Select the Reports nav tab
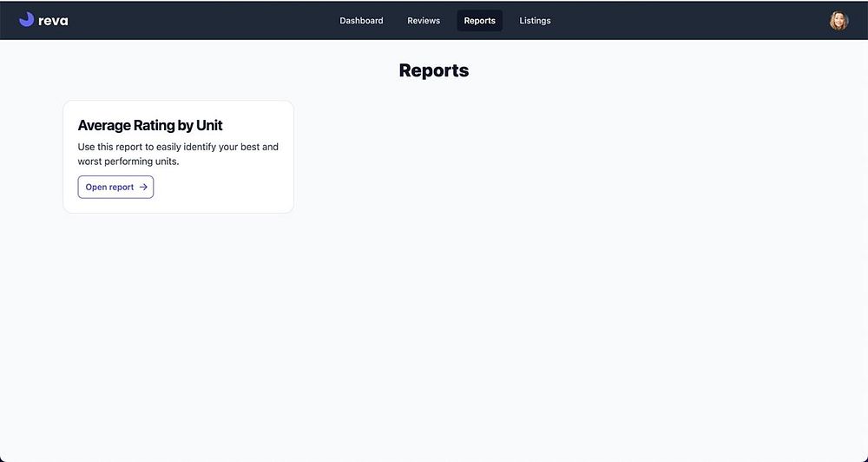The height and width of the screenshot is (462, 868). [479, 21]
